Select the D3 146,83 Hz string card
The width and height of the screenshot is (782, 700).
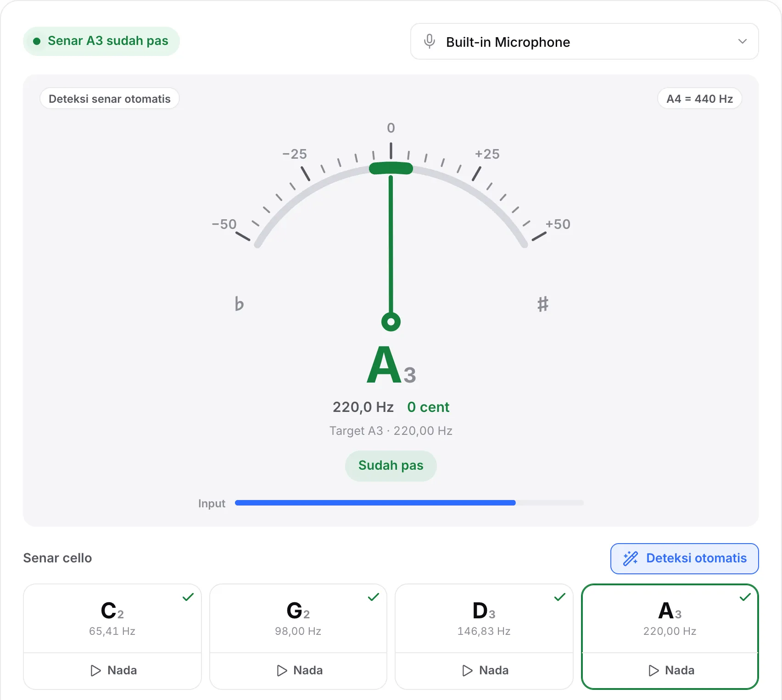(x=484, y=618)
